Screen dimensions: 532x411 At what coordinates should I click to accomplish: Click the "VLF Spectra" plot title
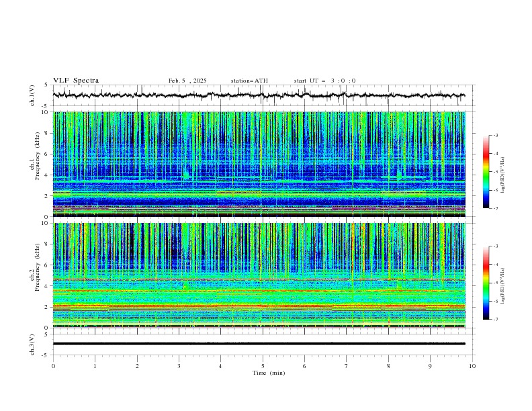pos(76,81)
